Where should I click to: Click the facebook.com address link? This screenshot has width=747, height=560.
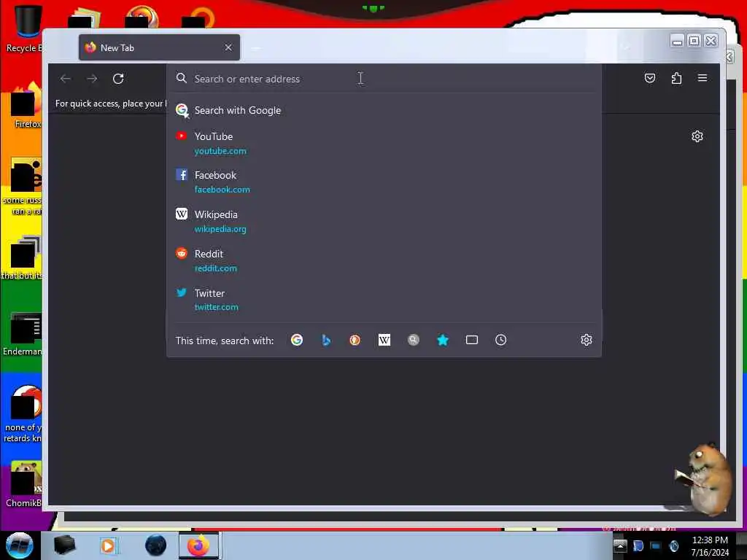click(x=222, y=190)
